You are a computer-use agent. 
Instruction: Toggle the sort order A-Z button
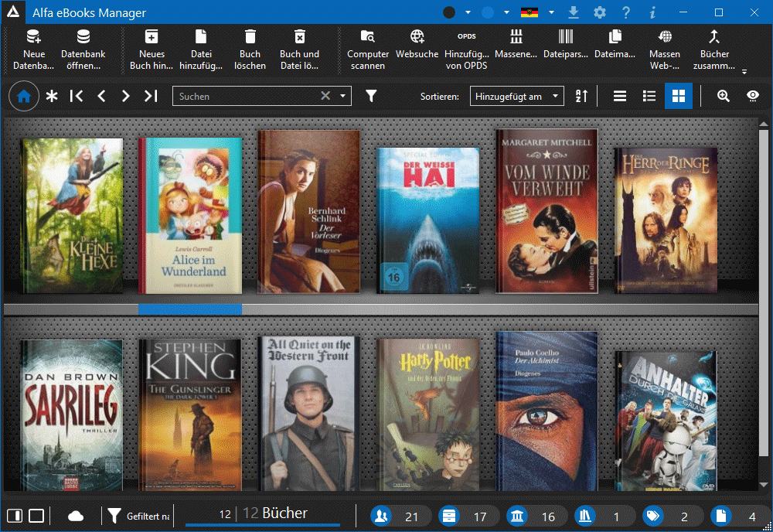pyautogui.click(x=581, y=97)
